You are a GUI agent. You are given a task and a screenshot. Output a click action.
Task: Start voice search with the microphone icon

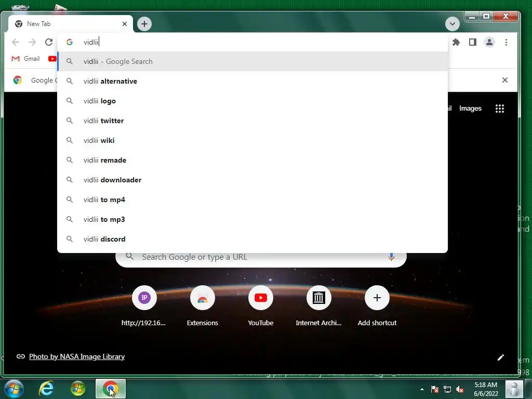(x=391, y=257)
